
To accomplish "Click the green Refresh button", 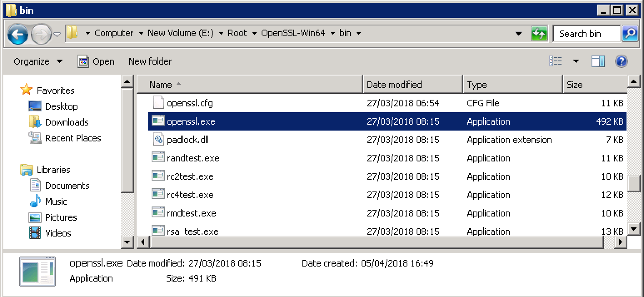I will [x=539, y=34].
